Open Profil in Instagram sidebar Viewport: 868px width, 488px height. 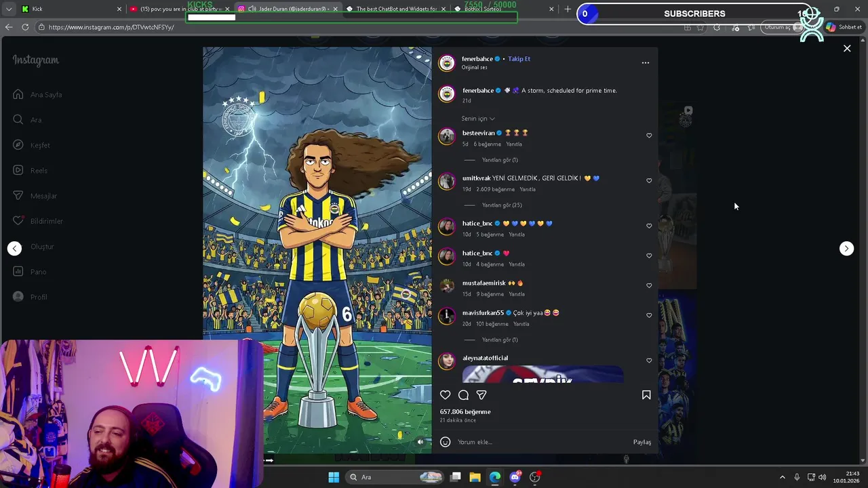(30, 297)
